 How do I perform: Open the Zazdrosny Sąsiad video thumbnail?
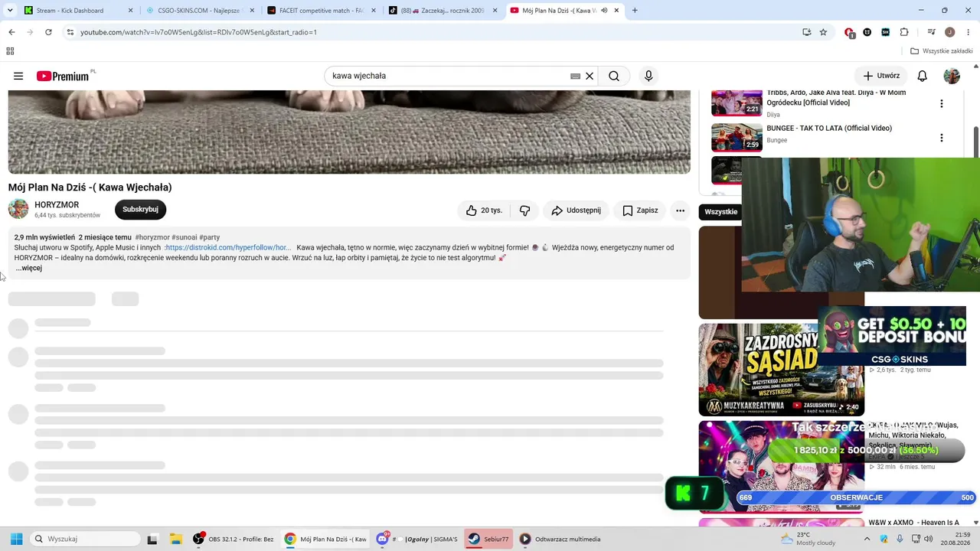pos(781,370)
